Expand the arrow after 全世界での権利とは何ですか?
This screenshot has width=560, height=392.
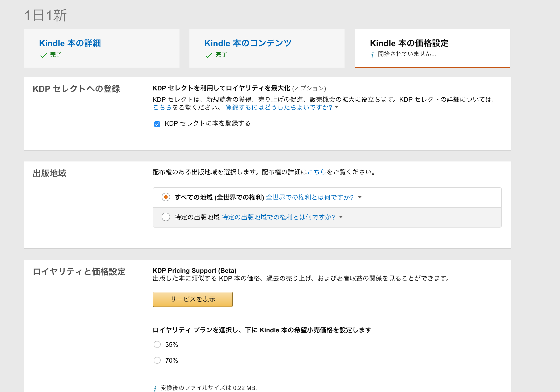pyautogui.click(x=360, y=197)
